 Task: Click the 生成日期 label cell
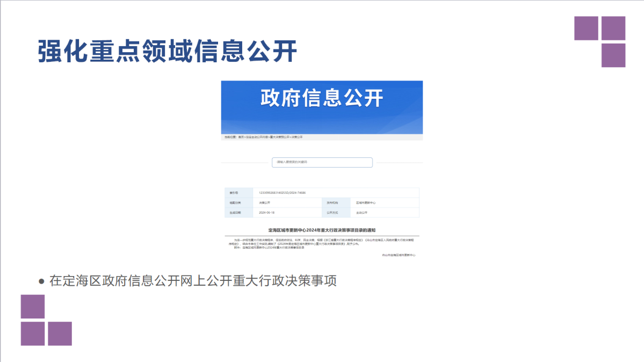235,213
